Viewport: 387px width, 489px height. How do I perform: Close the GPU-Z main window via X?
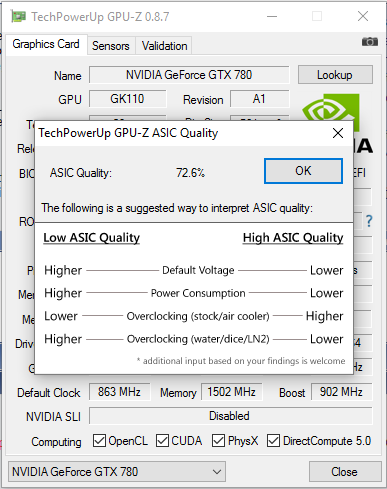[x=363, y=16]
